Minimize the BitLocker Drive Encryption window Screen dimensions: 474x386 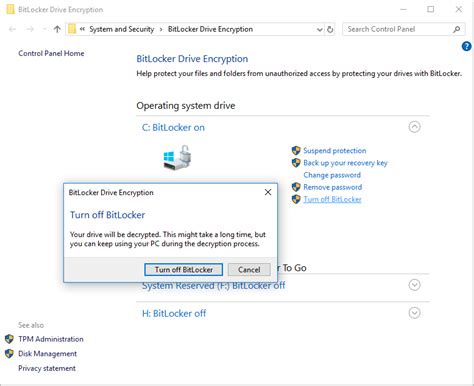pos(403,9)
